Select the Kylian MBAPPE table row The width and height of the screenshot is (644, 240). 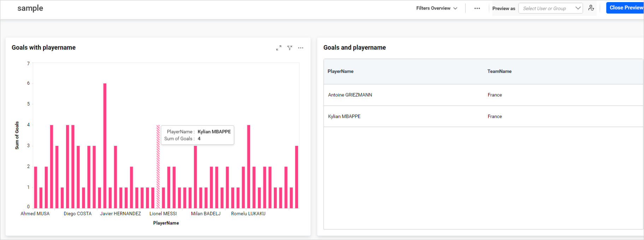click(344, 116)
